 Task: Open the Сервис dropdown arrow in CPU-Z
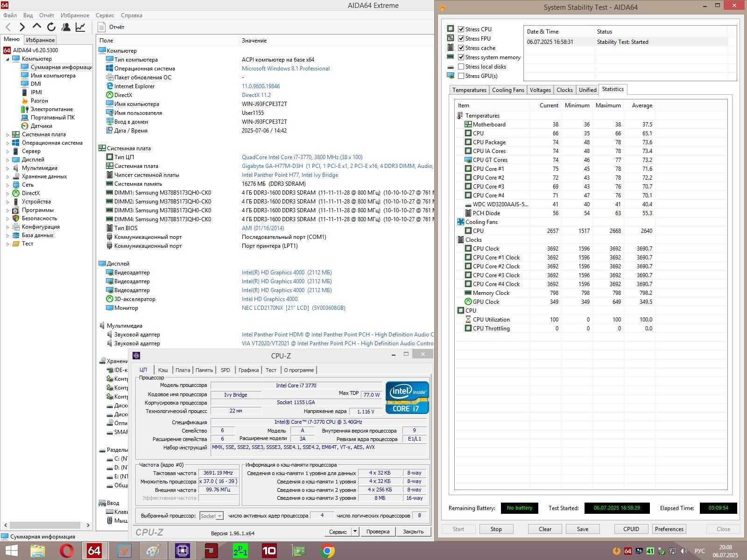tap(355, 531)
